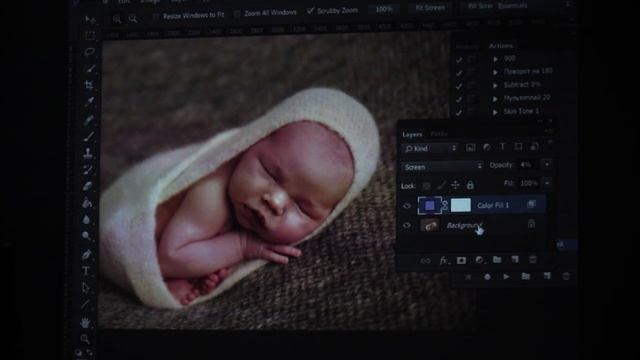Toggle checkmark for Поворот на 180 action
Screen dimensions: 640x360
pos(459,73)
